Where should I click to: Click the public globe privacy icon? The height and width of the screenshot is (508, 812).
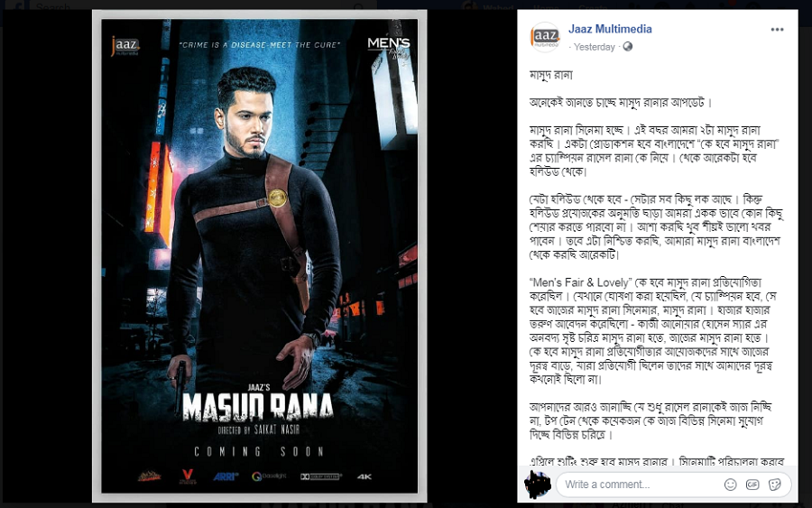pos(628,47)
